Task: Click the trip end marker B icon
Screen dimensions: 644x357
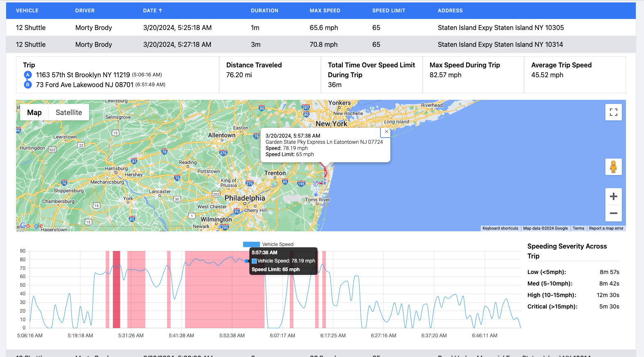Action: [28, 85]
